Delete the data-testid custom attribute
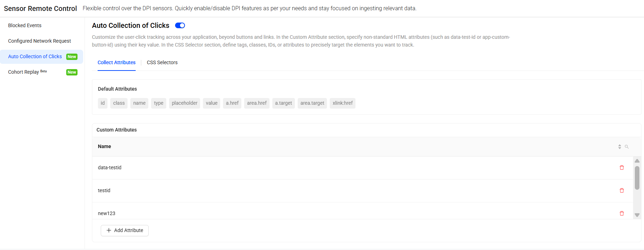This screenshot has width=644, height=250. click(622, 167)
